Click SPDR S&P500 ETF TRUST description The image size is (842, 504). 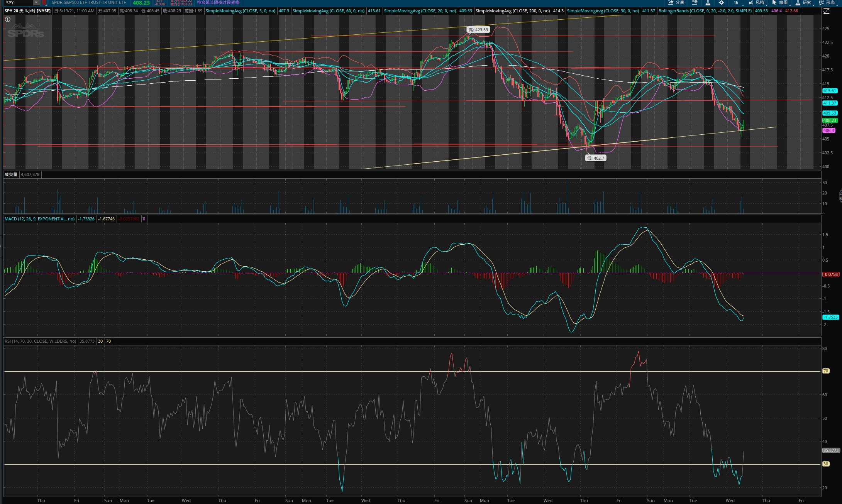[89, 2]
